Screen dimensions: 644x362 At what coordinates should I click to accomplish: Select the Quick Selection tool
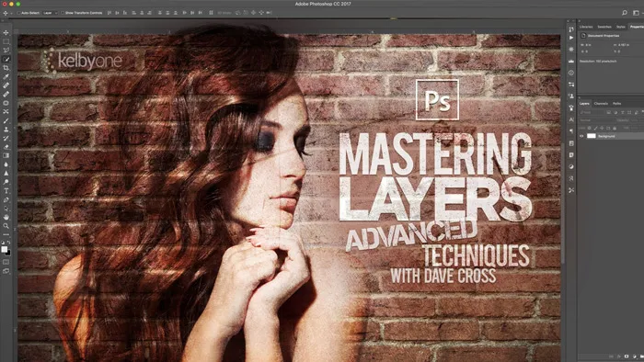click(x=6, y=59)
